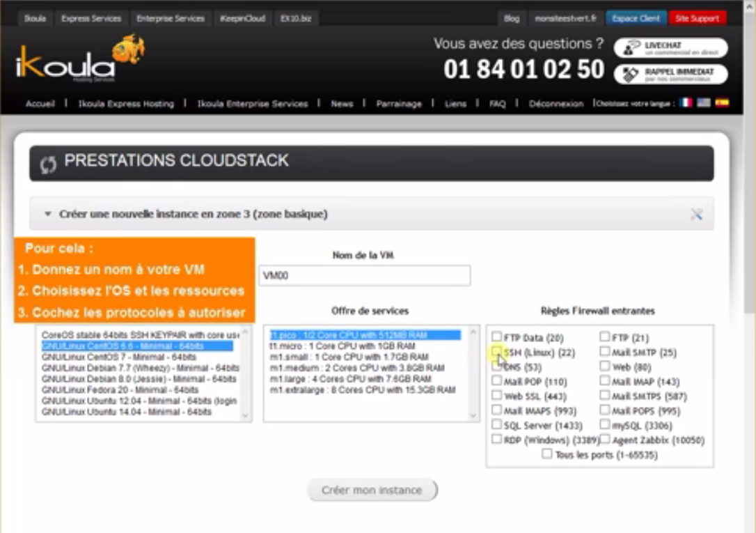Check the Mail POPS (995) box
The image size is (756, 533).
(605, 410)
